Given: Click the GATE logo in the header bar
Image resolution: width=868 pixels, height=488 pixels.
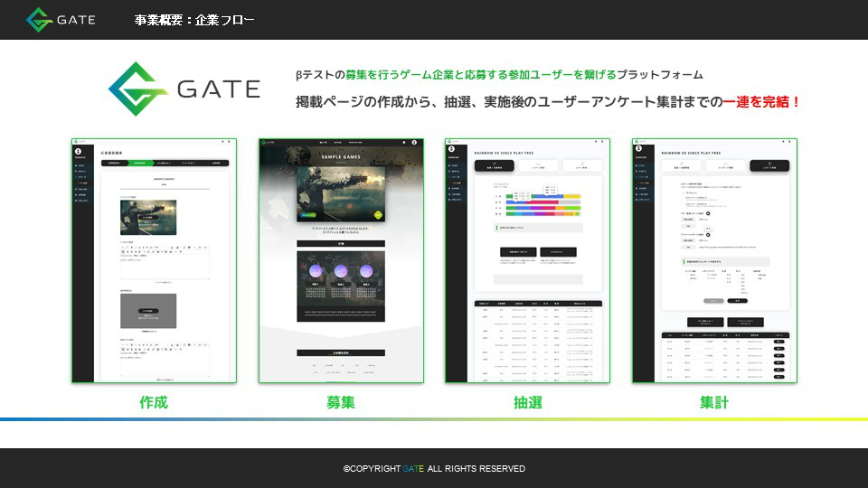Looking at the screenshot, I should [61, 20].
